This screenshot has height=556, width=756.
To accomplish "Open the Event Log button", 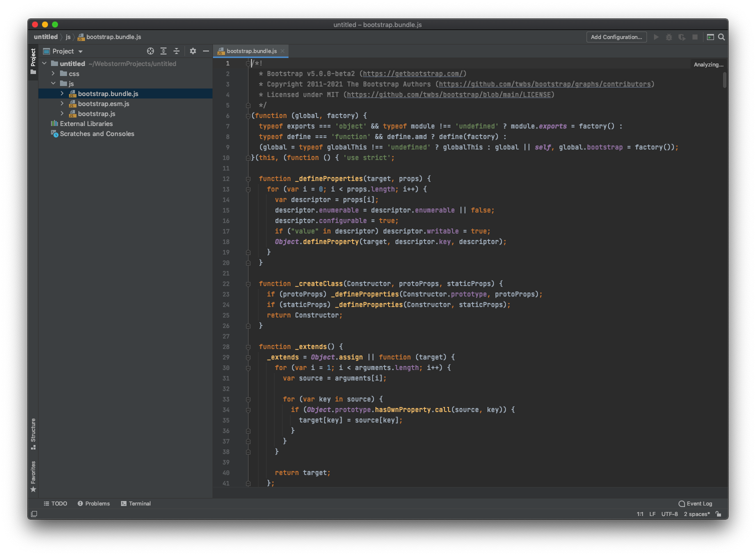I will [x=695, y=503].
